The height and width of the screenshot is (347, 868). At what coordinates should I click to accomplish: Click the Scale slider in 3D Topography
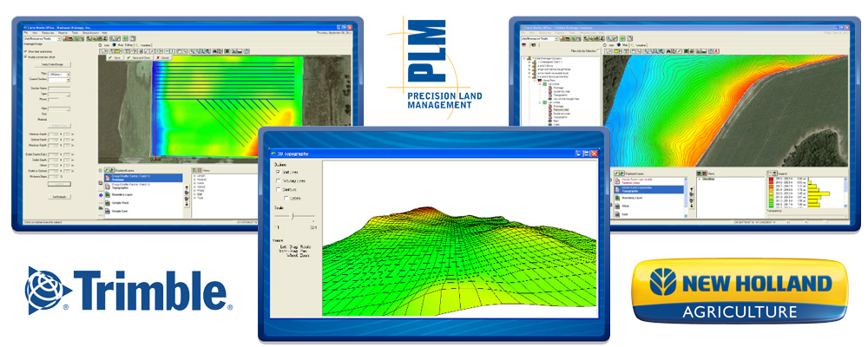pyautogui.click(x=293, y=215)
